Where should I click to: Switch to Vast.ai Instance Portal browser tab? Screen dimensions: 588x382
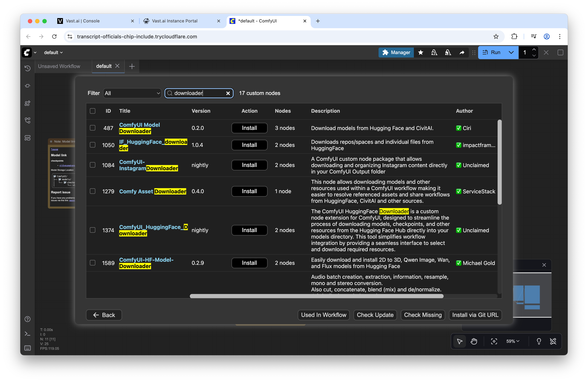tap(175, 21)
